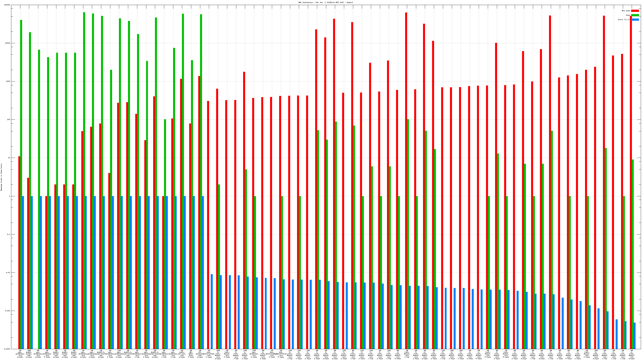This screenshot has height=362, width=644.
Task: Click the '2@ psbl.surriel.com origin' x-axis label
Action: click(x=182, y=354)
